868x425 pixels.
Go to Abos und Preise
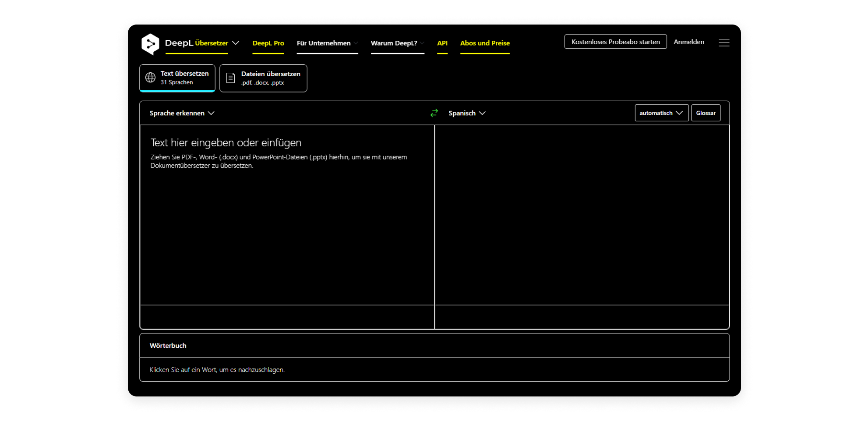[485, 43]
